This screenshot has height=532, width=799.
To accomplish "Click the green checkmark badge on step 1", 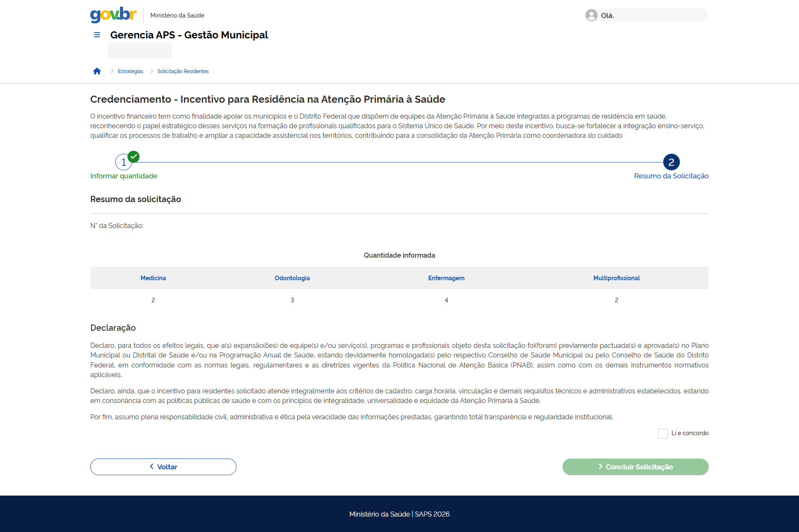I will (134, 157).
